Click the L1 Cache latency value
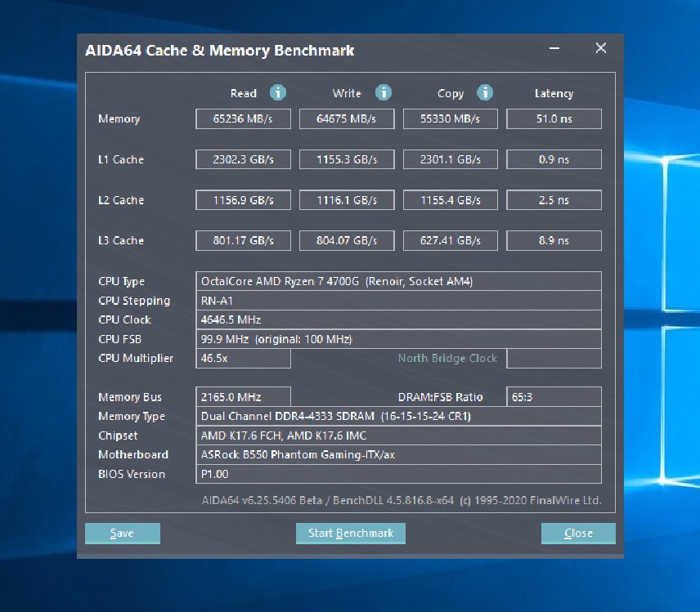 click(554, 159)
